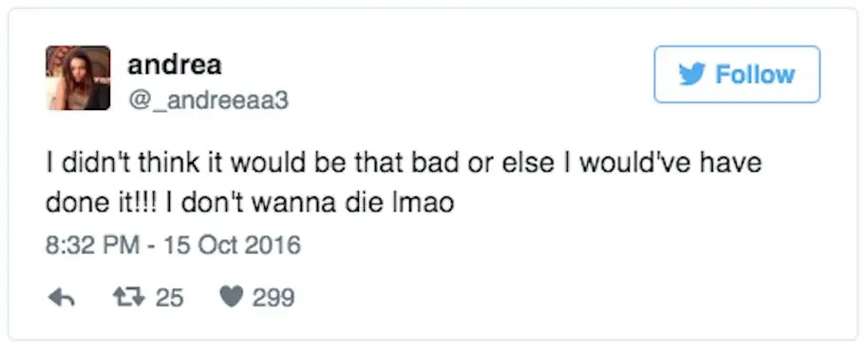Open the 8:32 PM timestamp link
868x350 pixels.
[x=92, y=245]
